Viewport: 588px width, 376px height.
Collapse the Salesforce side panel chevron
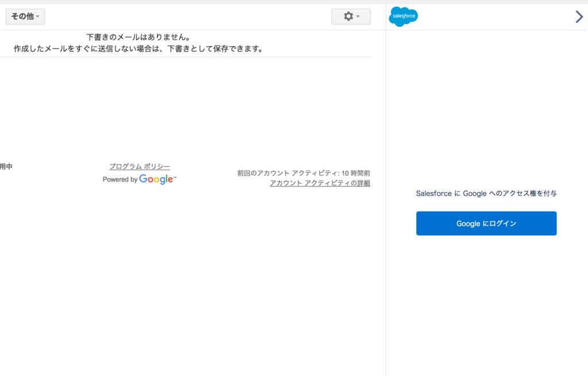coord(579,17)
